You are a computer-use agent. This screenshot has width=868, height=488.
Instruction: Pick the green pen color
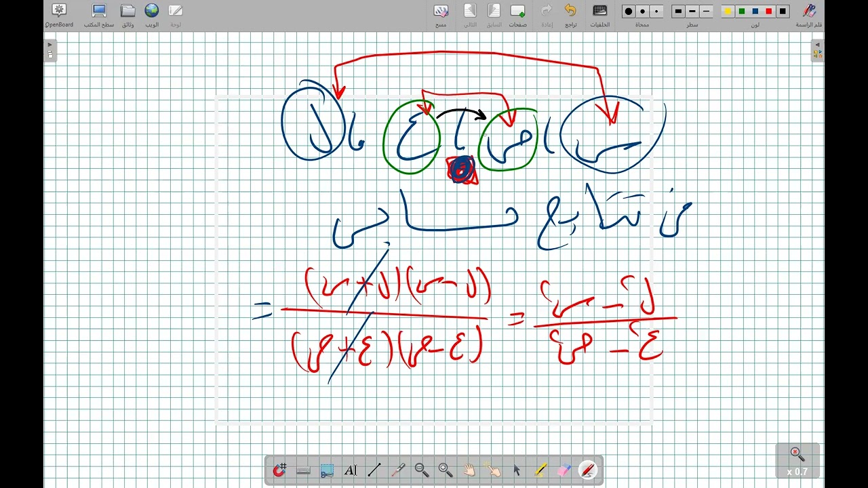(x=742, y=12)
